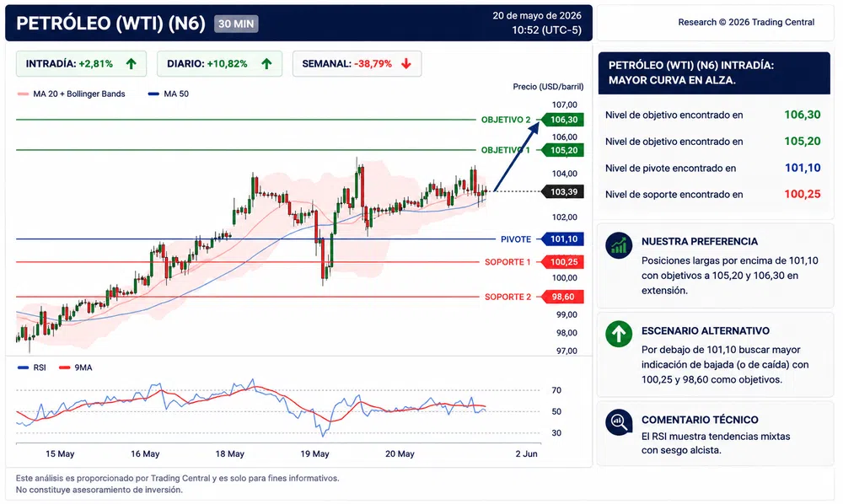Click the DIARIO +10,82% performance box
The width and height of the screenshot is (843, 504).
tap(219, 64)
